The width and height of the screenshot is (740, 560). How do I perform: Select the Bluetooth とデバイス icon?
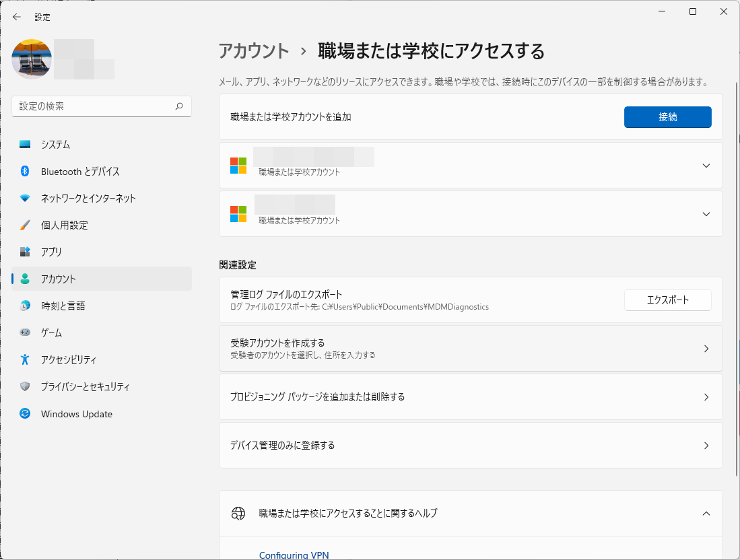click(23, 172)
